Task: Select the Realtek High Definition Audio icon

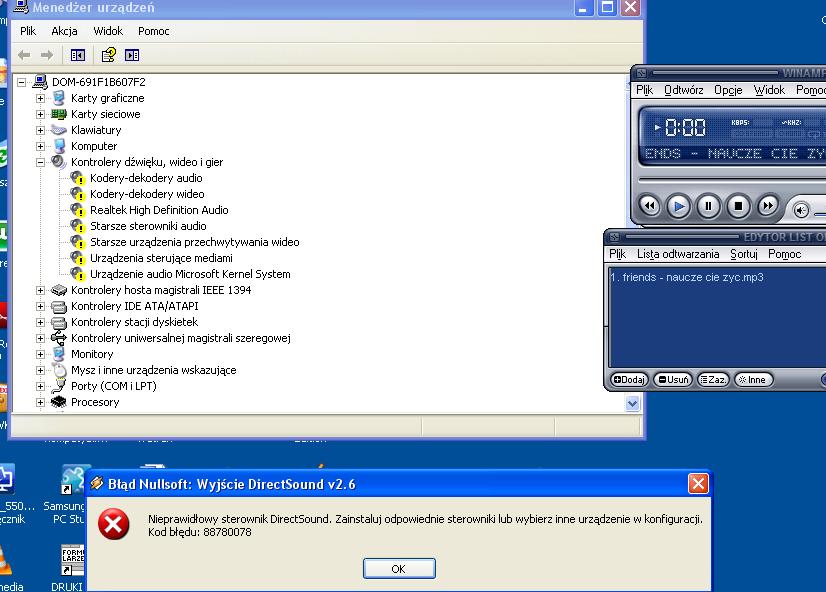Action: (x=78, y=210)
